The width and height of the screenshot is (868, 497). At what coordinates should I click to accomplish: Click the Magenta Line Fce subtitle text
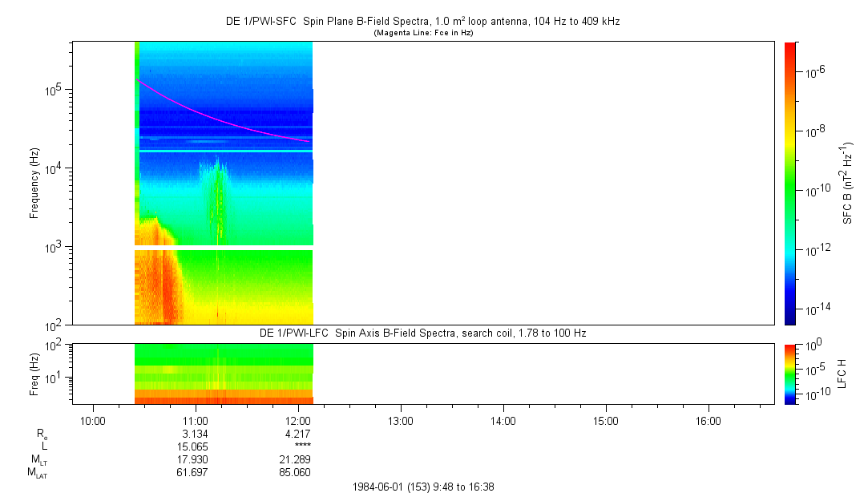(x=422, y=33)
